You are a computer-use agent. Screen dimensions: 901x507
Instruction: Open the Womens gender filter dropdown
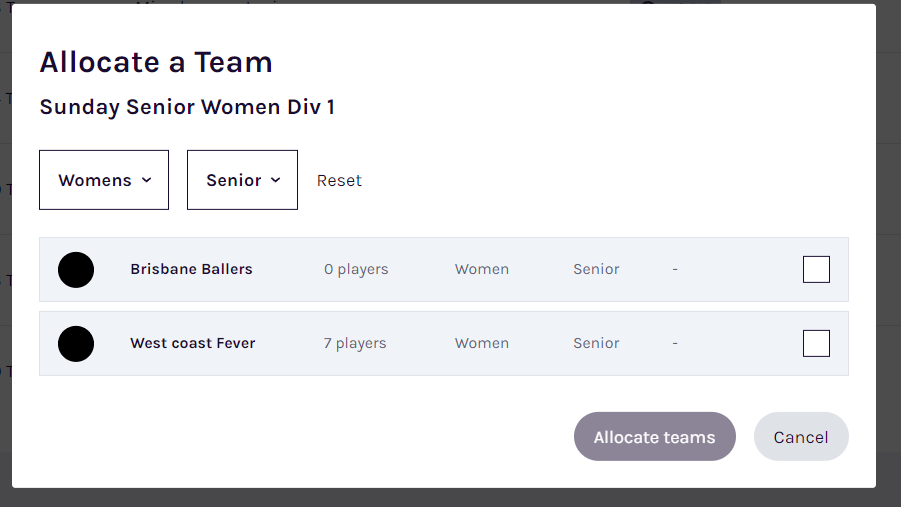tap(104, 180)
